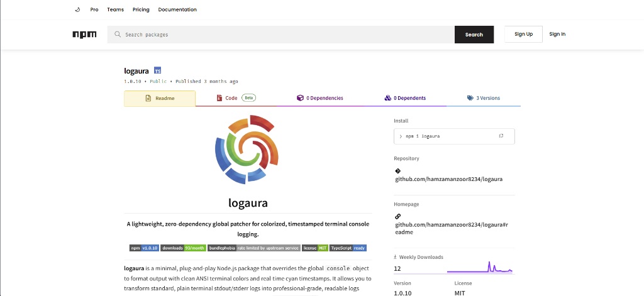Click the magnifier icon in search box
Image resolution: width=644 pixels, height=296 pixels.
(118, 35)
